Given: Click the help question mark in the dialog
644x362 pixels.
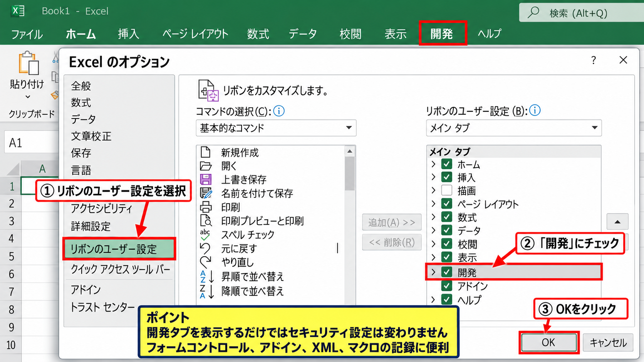Looking at the screenshot, I should pyautogui.click(x=594, y=60).
